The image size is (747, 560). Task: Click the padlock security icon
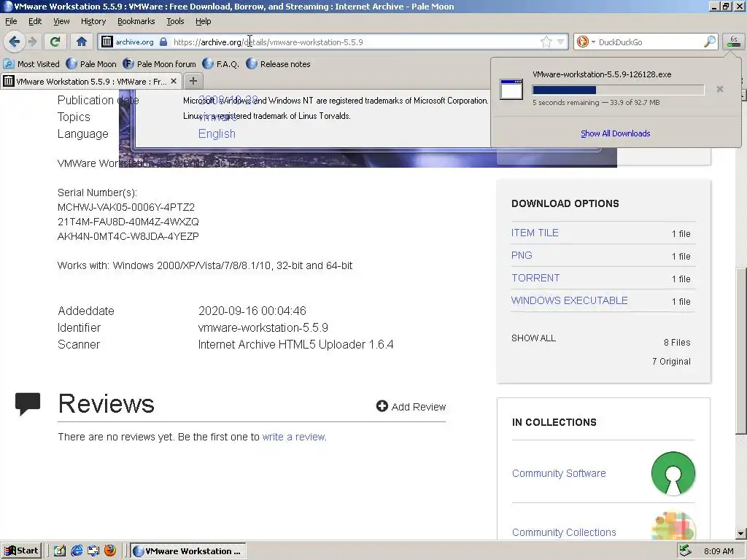pyautogui.click(x=163, y=42)
